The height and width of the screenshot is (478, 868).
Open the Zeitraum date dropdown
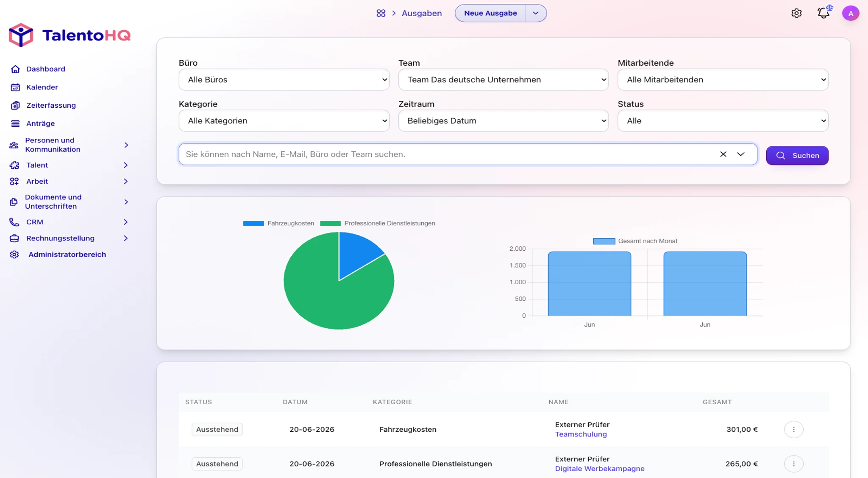pyautogui.click(x=503, y=121)
